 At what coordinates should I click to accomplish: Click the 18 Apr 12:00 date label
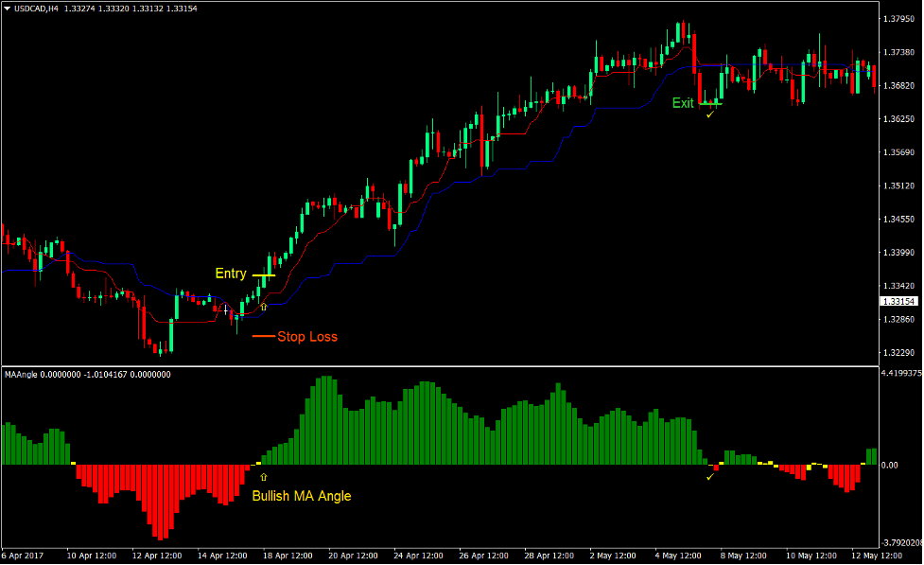[x=288, y=556]
